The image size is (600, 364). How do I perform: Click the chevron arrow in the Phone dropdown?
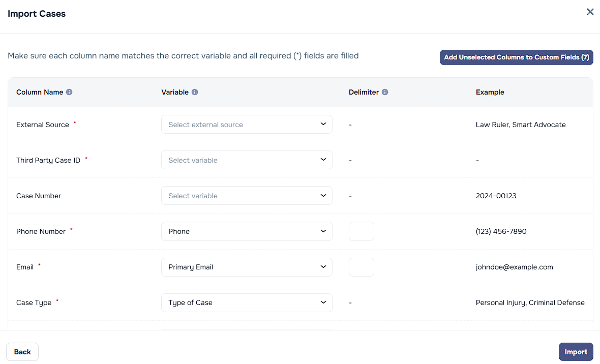tap(323, 231)
